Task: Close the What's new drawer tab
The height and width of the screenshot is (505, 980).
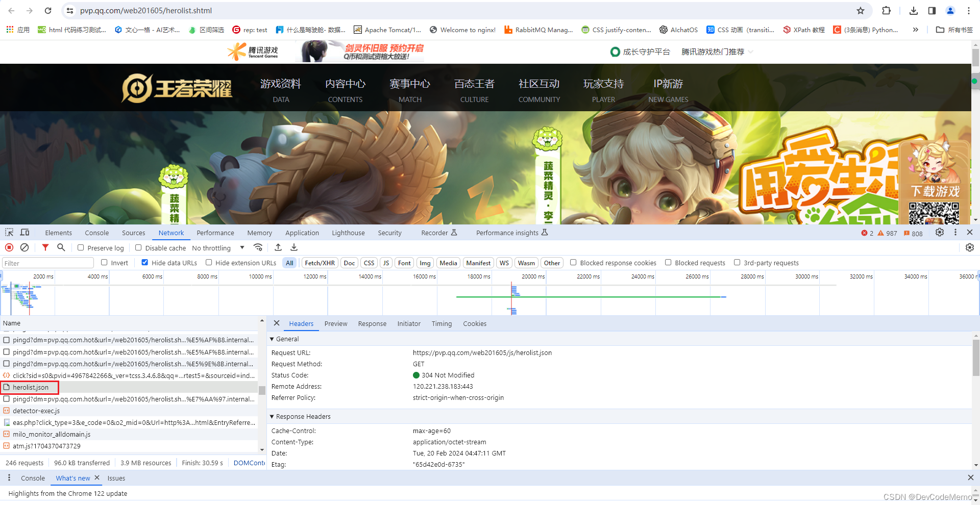Action: (x=96, y=478)
